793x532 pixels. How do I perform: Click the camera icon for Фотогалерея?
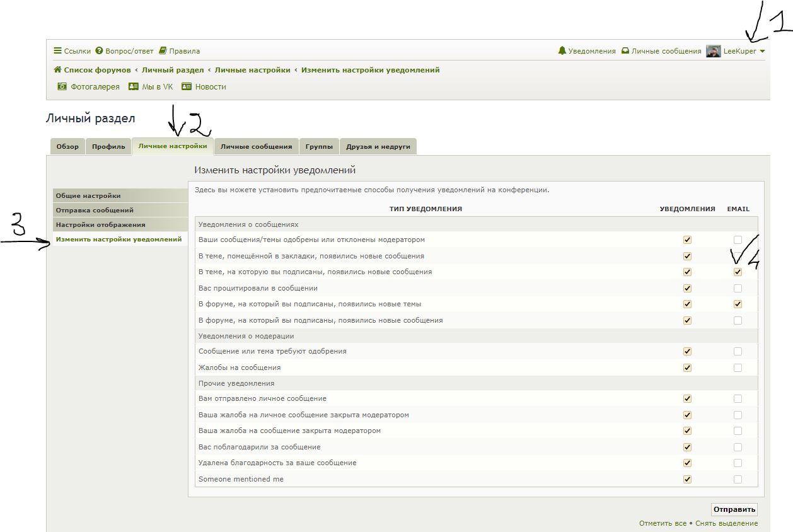click(x=62, y=87)
